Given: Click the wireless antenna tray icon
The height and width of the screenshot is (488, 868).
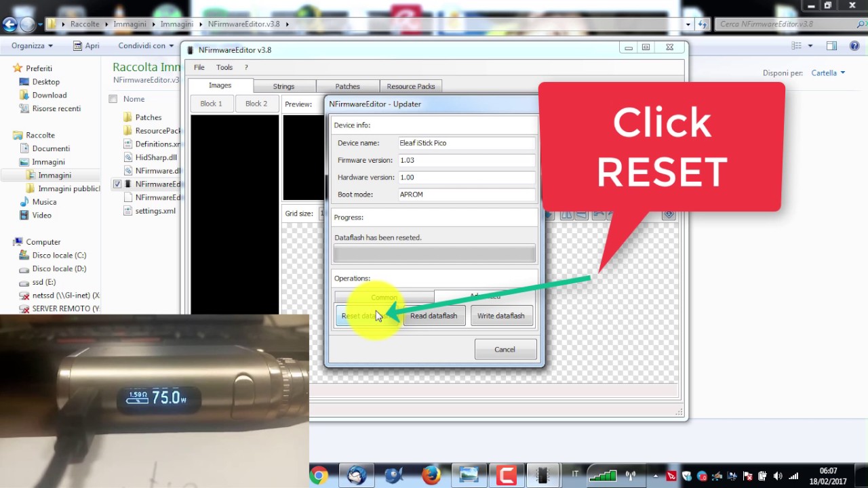Looking at the screenshot, I should (630, 476).
